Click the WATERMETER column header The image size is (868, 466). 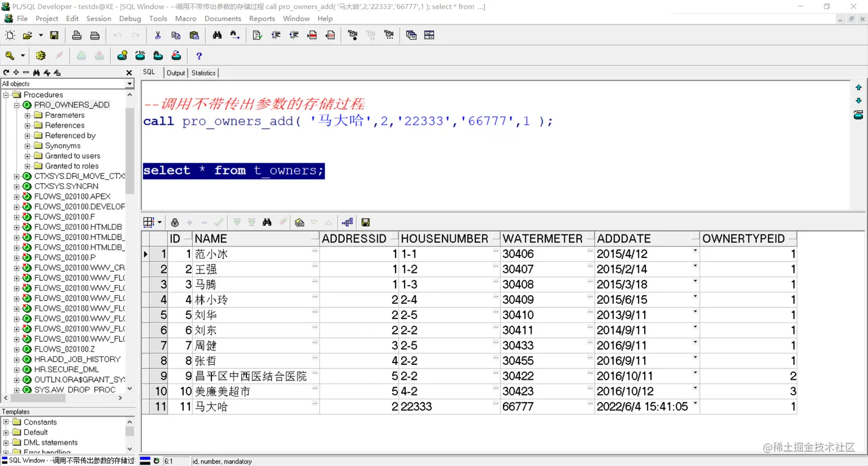[x=548, y=238]
